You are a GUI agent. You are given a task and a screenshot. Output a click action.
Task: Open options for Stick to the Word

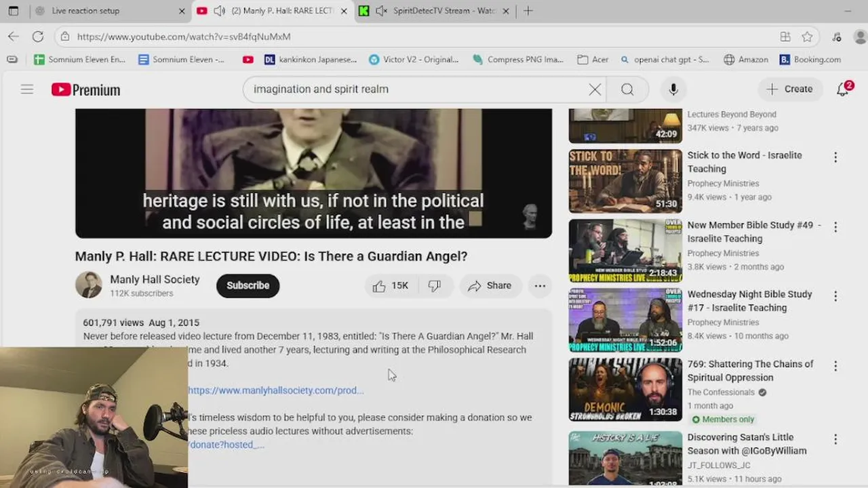[x=835, y=157]
